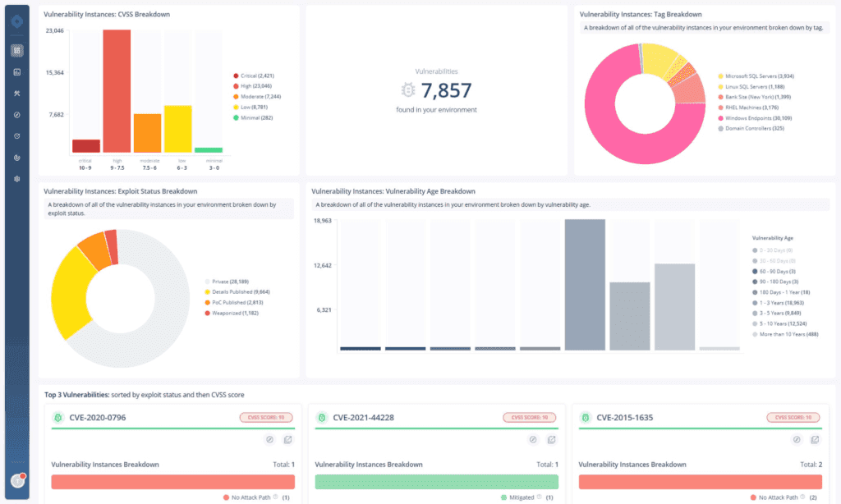Click green Mitigated bar on CVE-2021-44228 card
This screenshot has width=841, height=504.
437,482
